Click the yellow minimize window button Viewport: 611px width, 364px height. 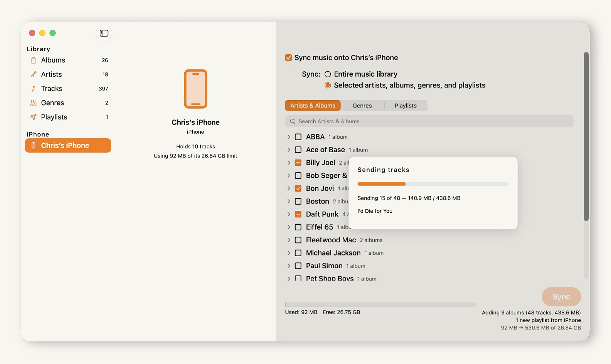click(43, 33)
